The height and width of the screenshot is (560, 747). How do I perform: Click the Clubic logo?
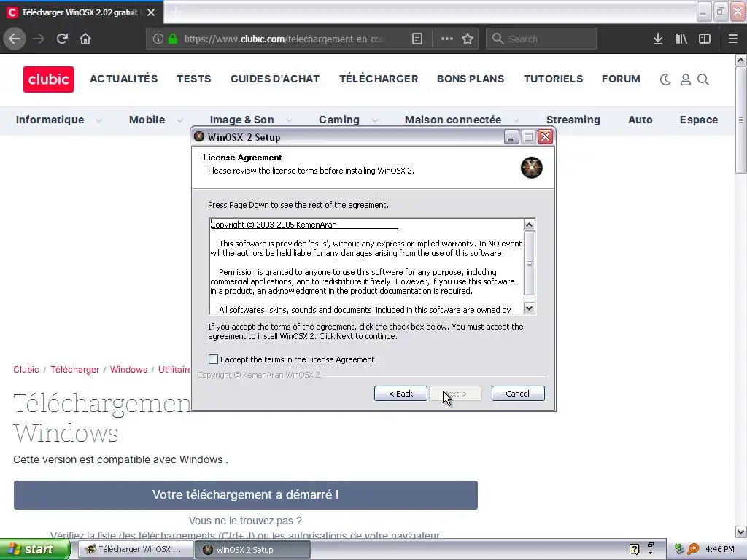(x=49, y=79)
